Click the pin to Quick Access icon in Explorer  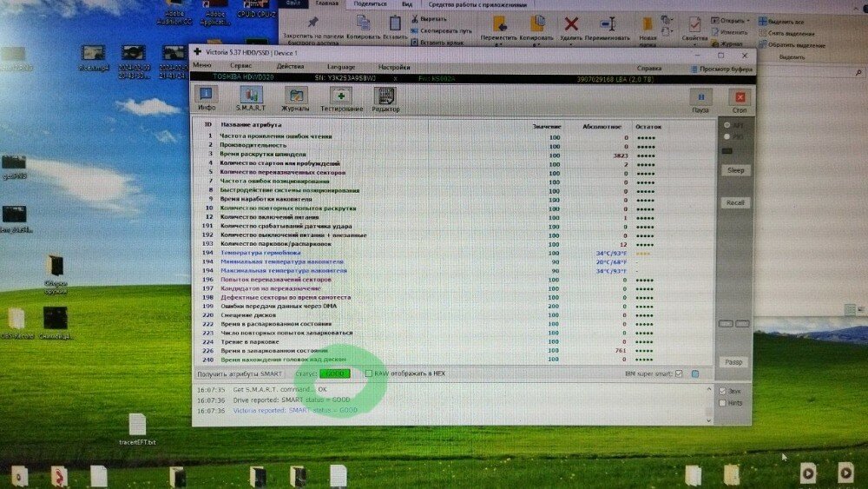312,23
